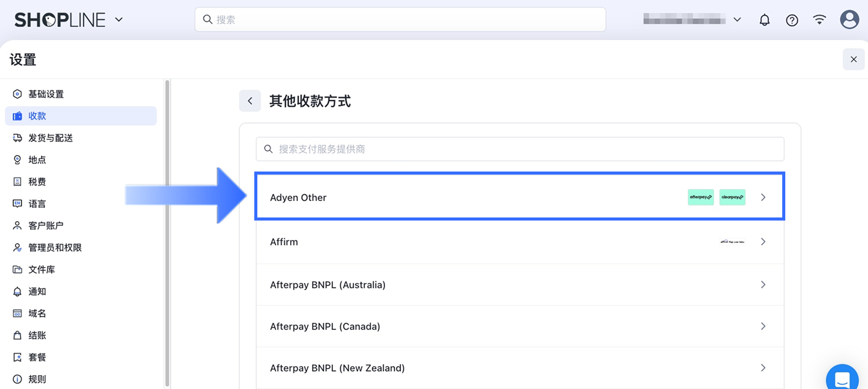
Task: Open 发货与配送 settings
Action: (81, 138)
